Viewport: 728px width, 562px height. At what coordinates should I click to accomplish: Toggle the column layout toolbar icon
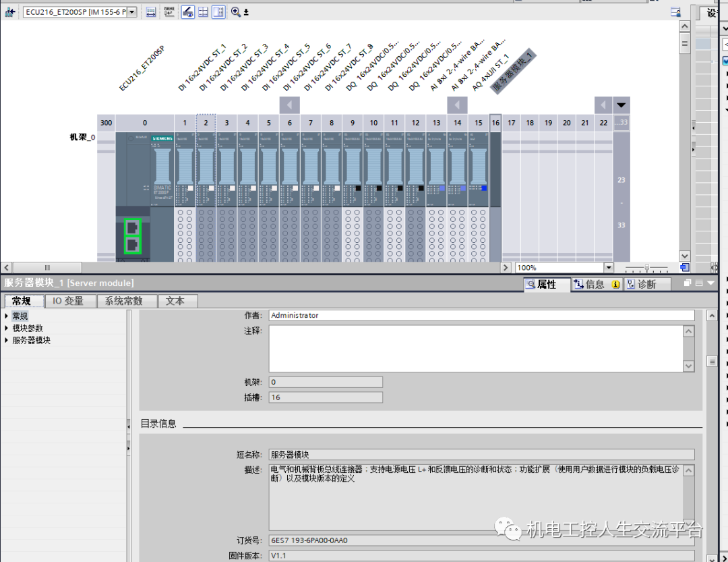click(x=218, y=12)
